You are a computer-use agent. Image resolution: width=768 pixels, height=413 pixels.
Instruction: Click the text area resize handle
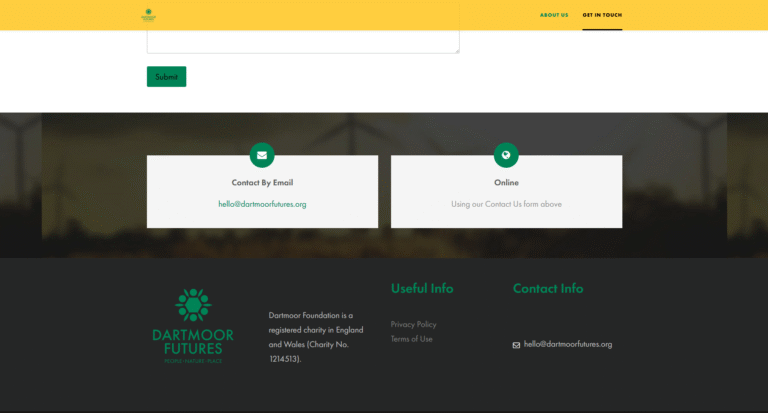(456, 50)
